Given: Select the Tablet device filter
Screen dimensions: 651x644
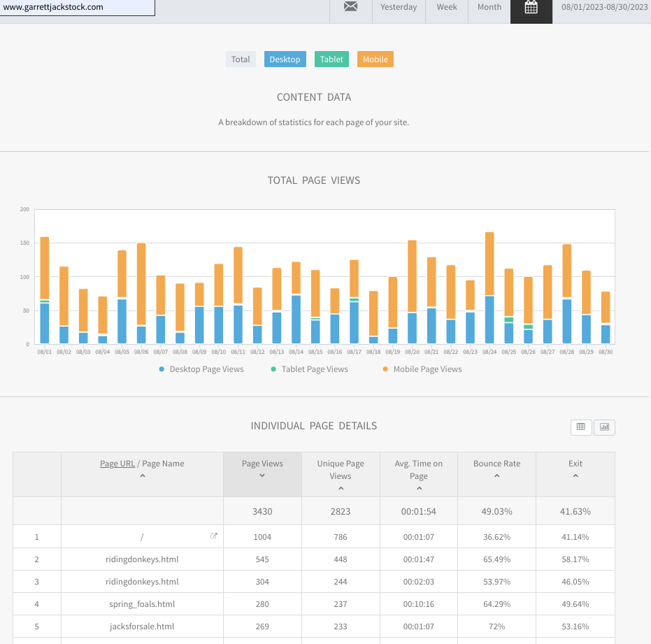Looking at the screenshot, I should pyautogui.click(x=331, y=59).
